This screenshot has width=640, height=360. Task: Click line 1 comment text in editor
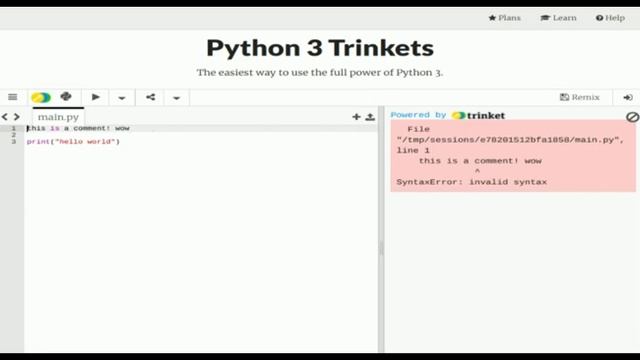78,128
